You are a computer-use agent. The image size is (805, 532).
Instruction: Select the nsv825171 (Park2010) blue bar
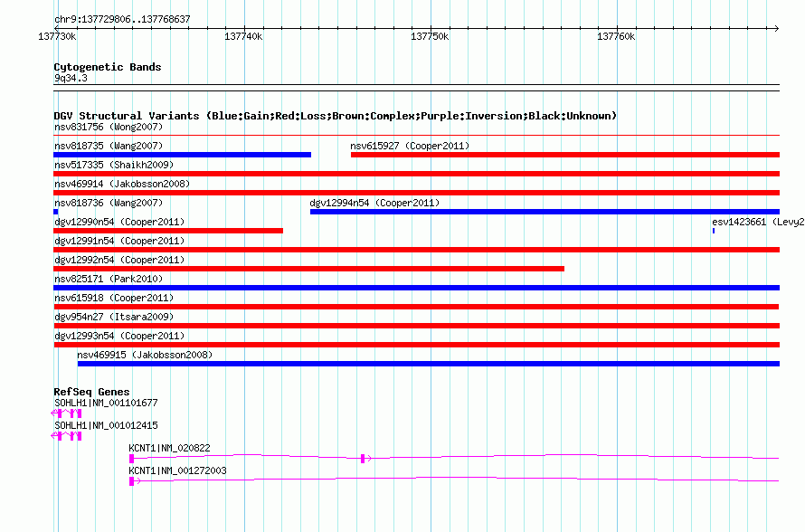click(x=416, y=288)
